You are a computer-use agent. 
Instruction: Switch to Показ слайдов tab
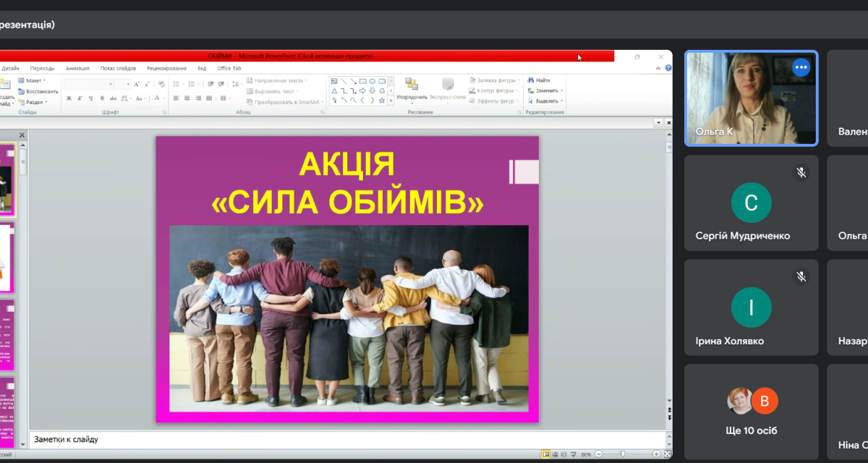118,68
